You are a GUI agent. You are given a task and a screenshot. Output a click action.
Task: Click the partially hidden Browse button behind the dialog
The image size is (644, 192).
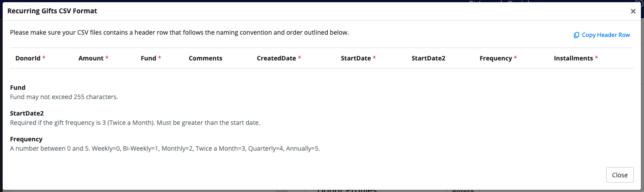click(x=463, y=190)
